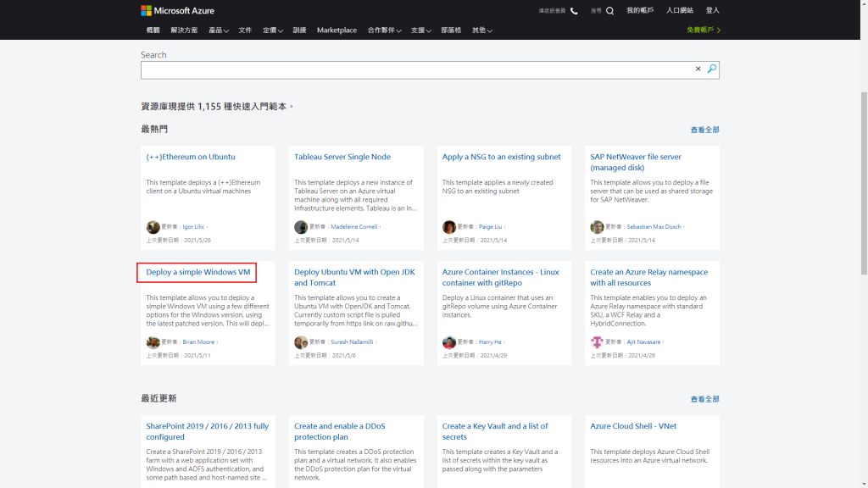Open SAP NetWeaver file server template

(x=636, y=162)
